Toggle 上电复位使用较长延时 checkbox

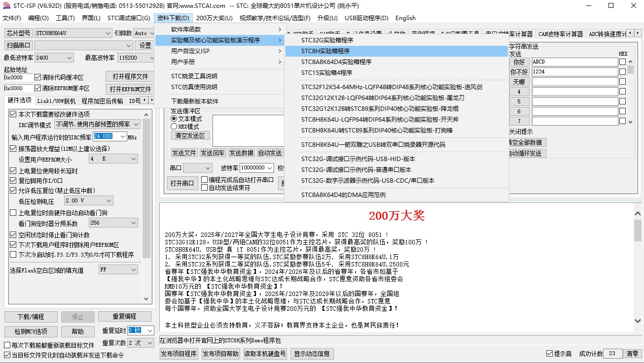click(13, 171)
